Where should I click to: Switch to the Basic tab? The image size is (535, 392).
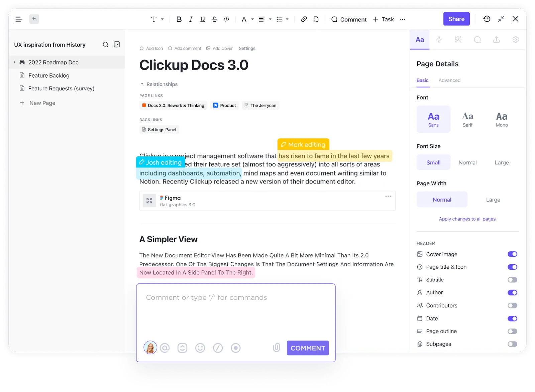click(x=422, y=80)
